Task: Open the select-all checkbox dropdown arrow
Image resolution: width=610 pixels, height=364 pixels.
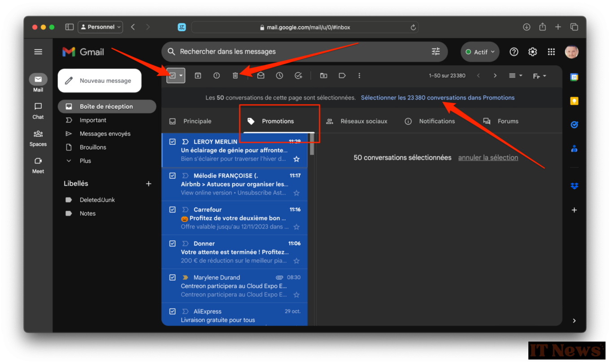Action: pos(181,76)
